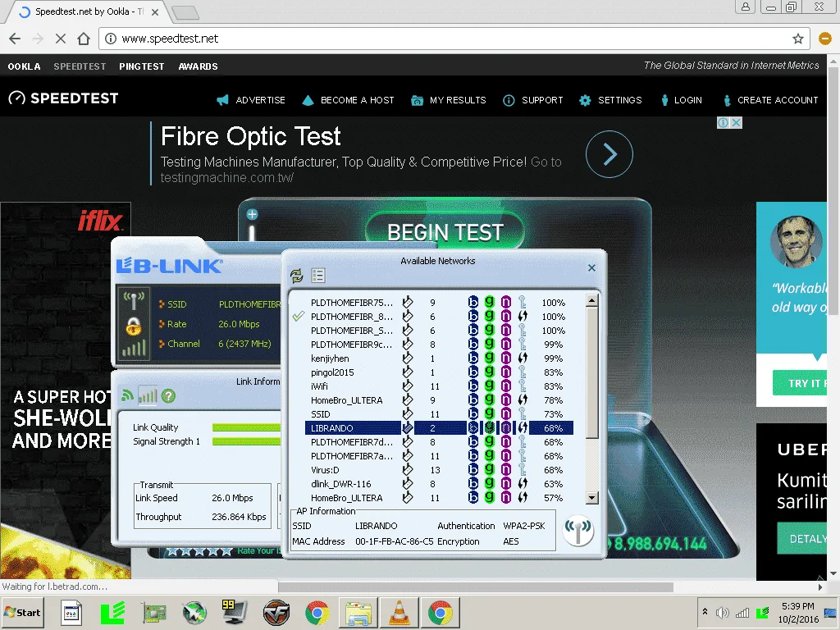The image size is (840, 630).
Task: Close the Speedtest.net browser tab
Action: [x=155, y=11]
